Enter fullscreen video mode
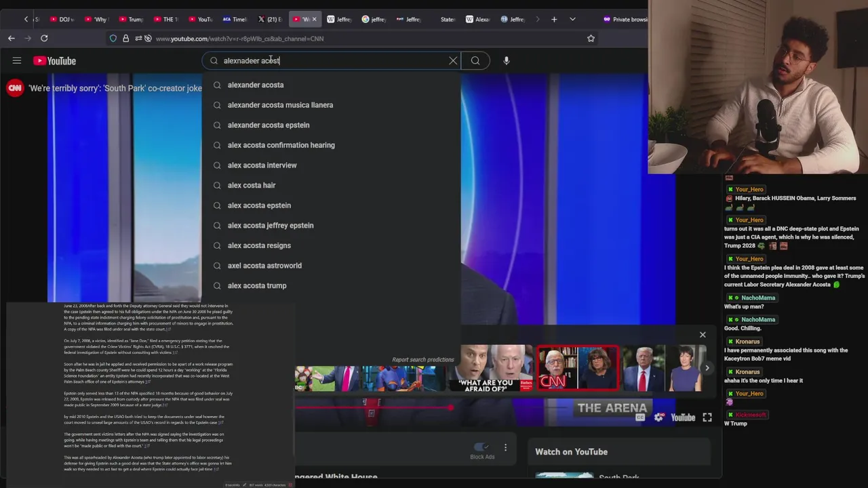 pos(707,418)
